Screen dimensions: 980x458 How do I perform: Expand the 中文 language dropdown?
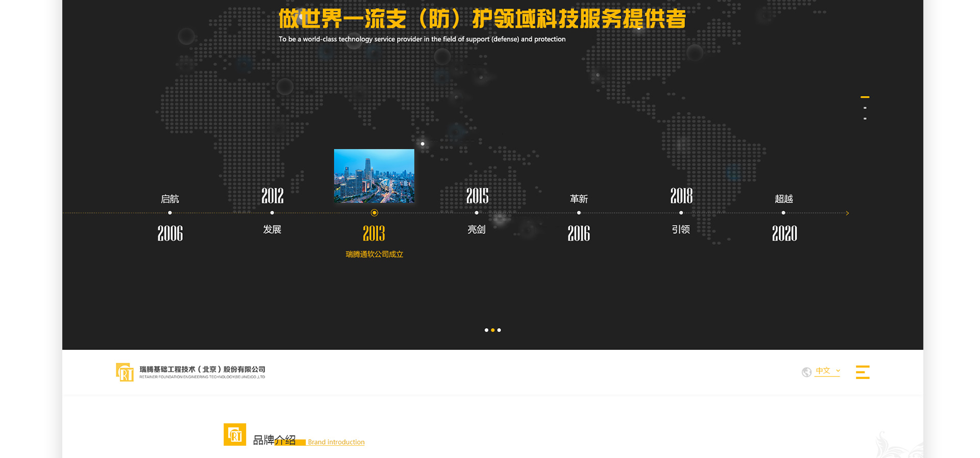(827, 371)
